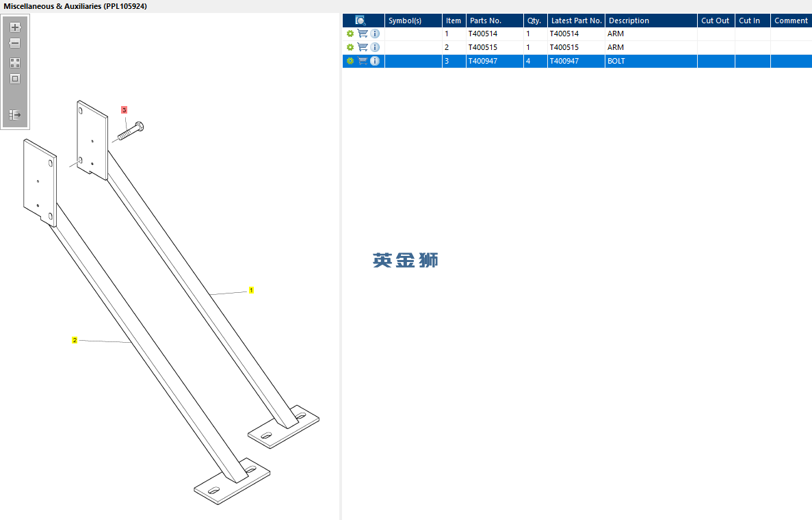Sort by the Symbol(s) column header

pyautogui.click(x=413, y=21)
